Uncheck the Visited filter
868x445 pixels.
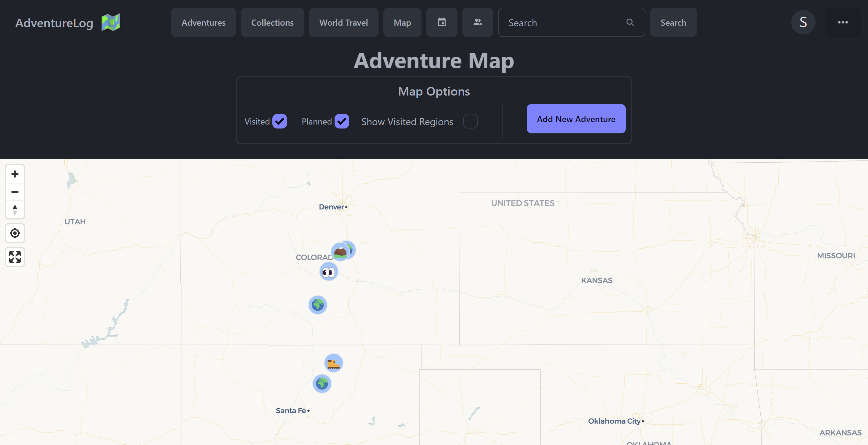click(x=279, y=121)
